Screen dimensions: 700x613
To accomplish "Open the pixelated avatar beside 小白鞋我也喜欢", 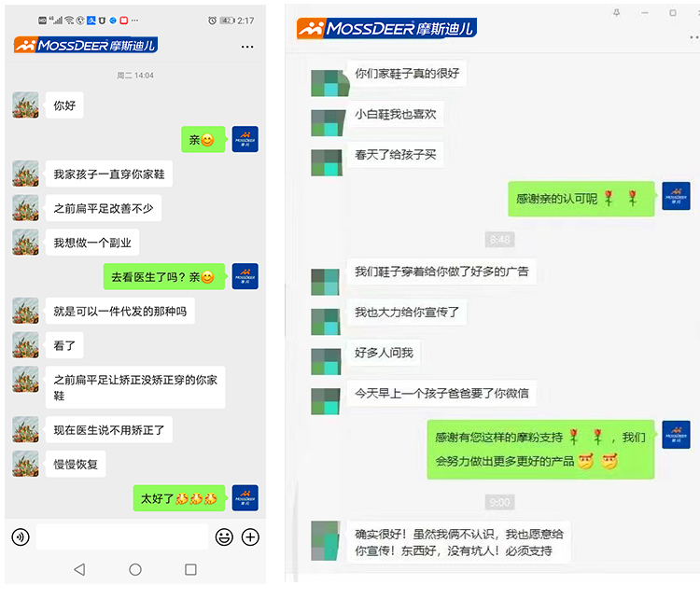I will click(x=329, y=122).
